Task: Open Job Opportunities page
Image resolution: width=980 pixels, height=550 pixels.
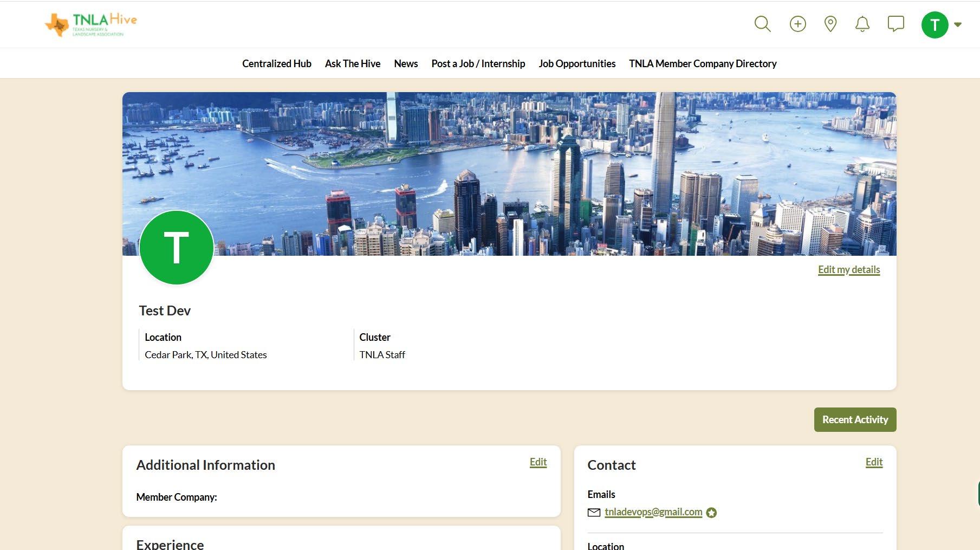Action: coord(577,63)
